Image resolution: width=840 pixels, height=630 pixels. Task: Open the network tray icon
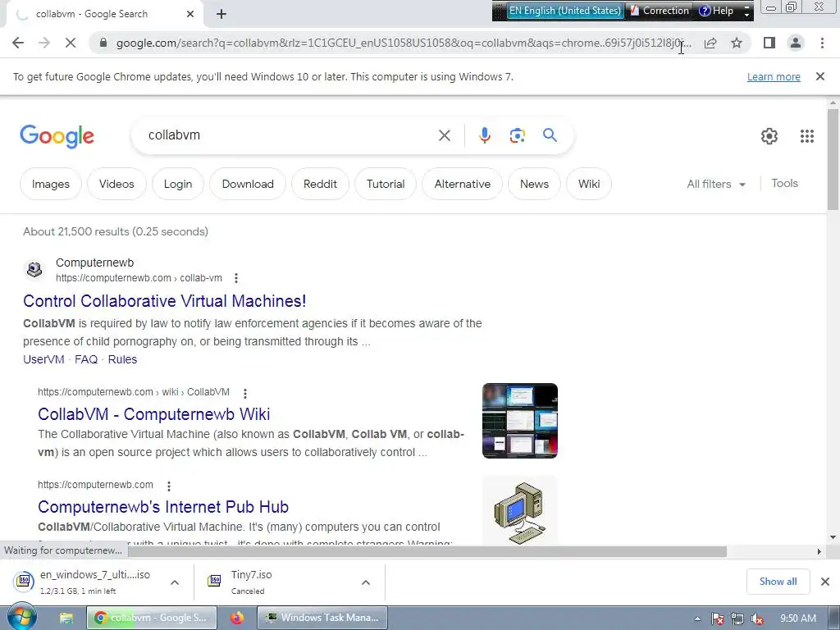(x=737, y=619)
